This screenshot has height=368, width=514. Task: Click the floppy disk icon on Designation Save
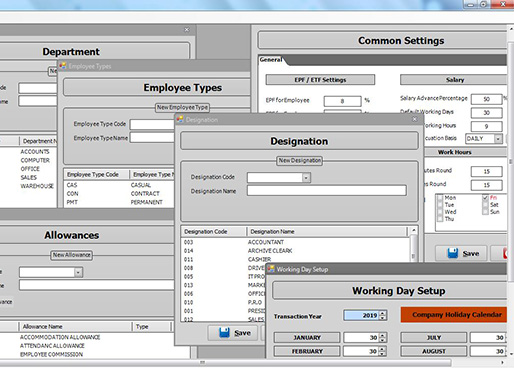224,332
